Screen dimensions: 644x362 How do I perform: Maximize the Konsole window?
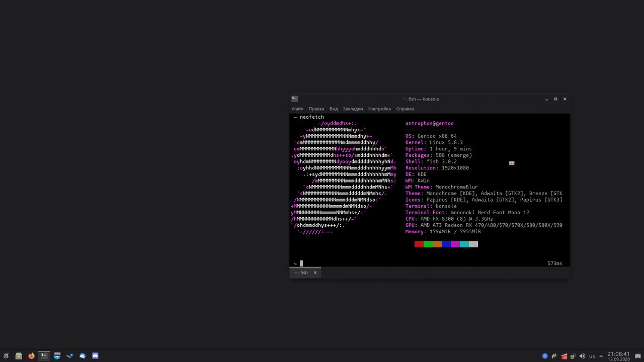click(556, 99)
